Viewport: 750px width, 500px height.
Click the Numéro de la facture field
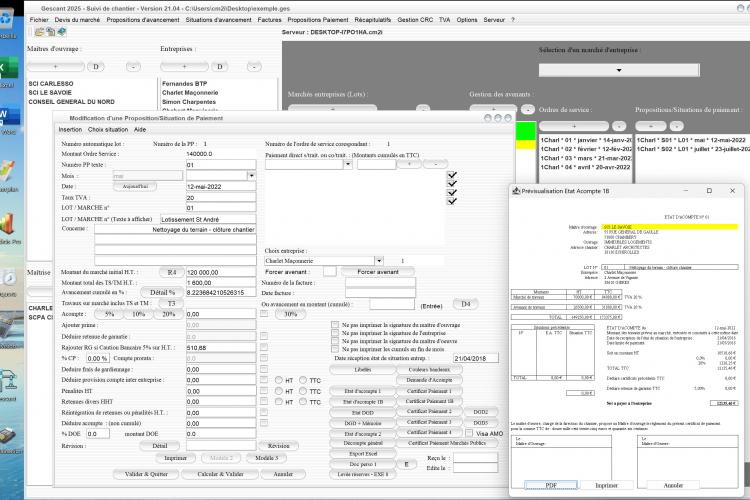click(x=380, y=282)
